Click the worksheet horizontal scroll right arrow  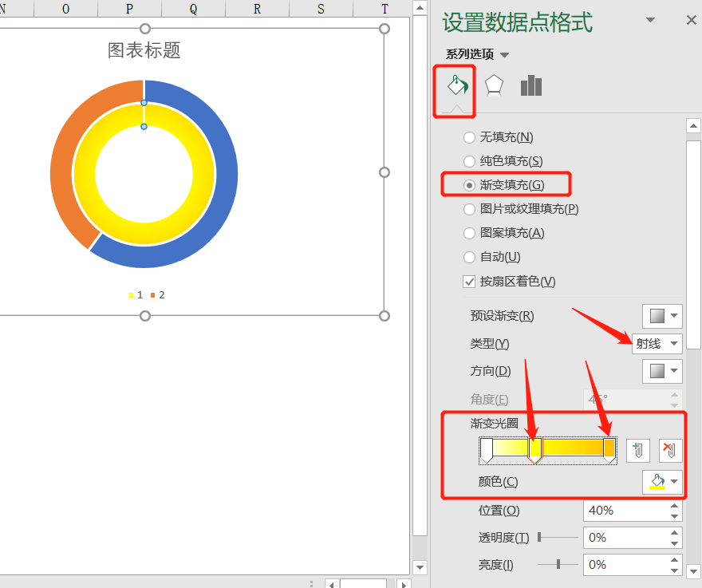click(404, 585)
